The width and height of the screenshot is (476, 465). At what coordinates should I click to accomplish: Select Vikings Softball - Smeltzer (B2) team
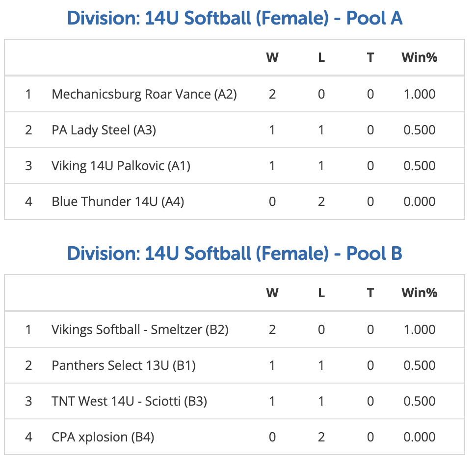click(x=140, y=330)
